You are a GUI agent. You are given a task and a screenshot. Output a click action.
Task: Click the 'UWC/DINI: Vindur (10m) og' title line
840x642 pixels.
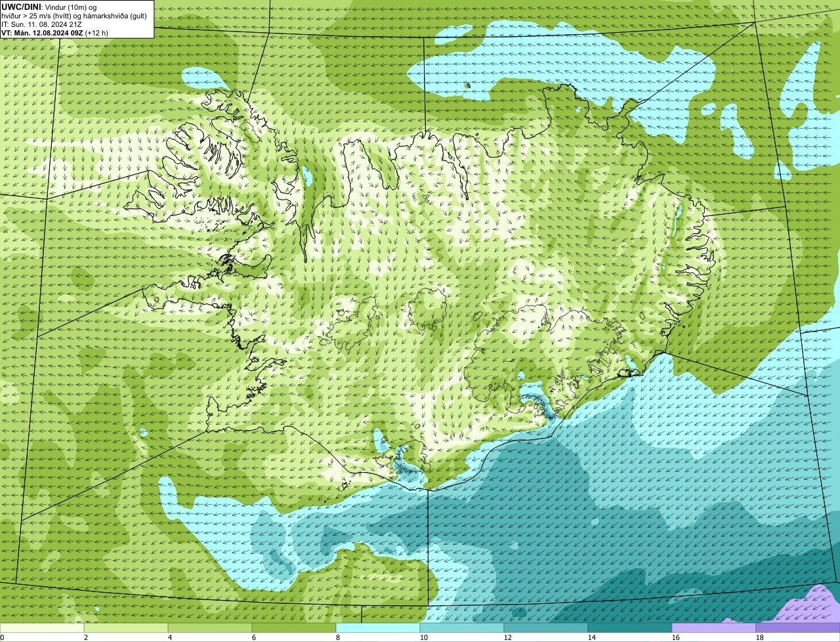tap(49, 7)
